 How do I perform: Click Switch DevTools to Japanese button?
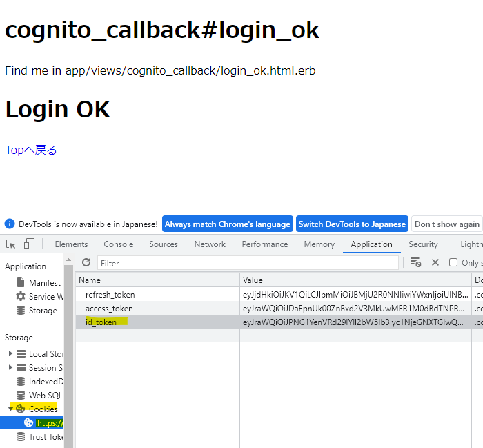coord(352,224)
